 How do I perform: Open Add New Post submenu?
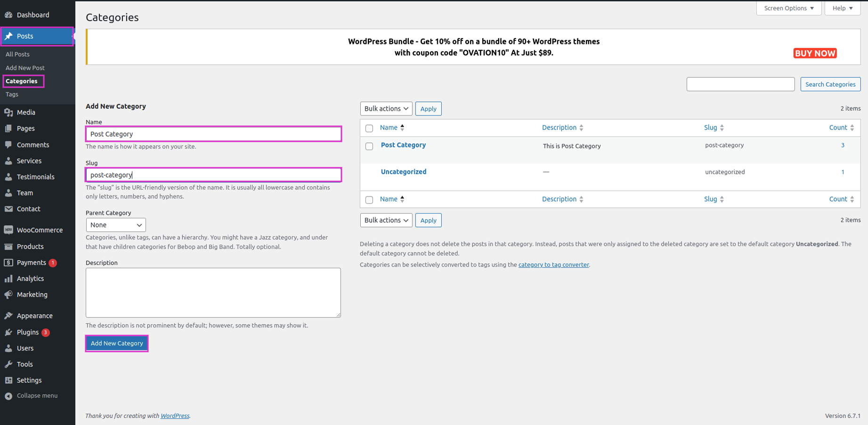click(x=25, y=68)
